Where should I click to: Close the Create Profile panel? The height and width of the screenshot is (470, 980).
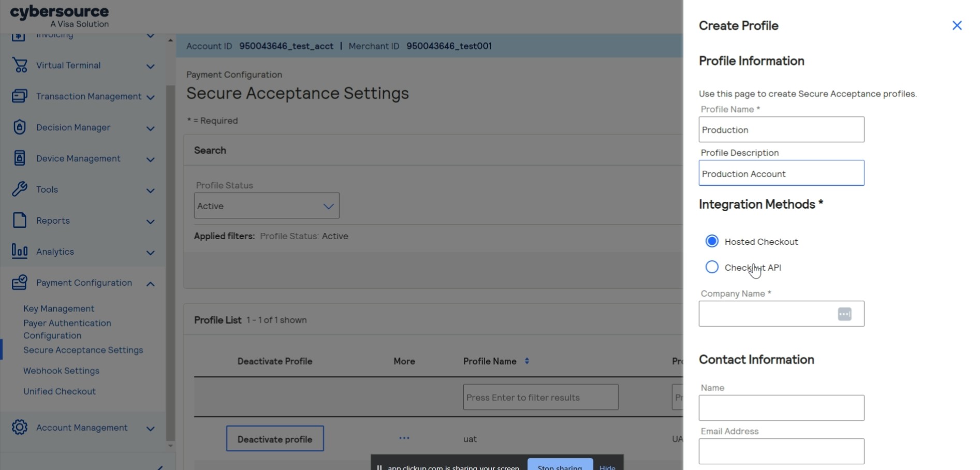957,25
